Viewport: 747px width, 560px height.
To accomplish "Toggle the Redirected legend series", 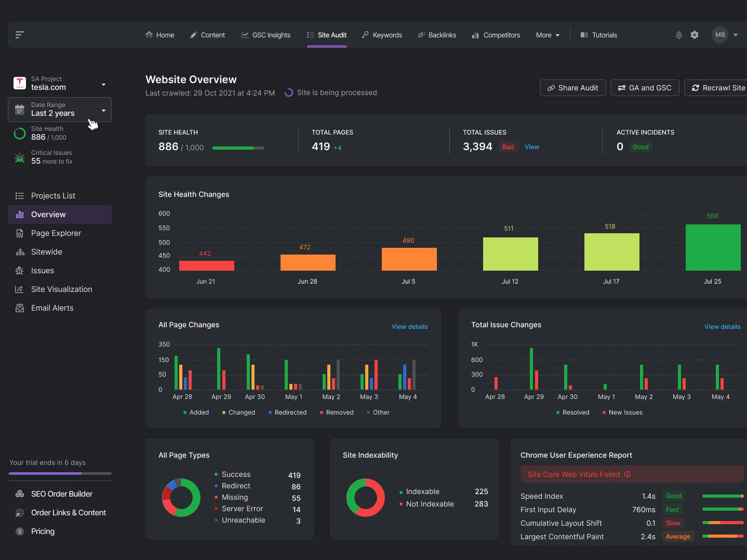I will pyautogui.click(x=287, y=412).
